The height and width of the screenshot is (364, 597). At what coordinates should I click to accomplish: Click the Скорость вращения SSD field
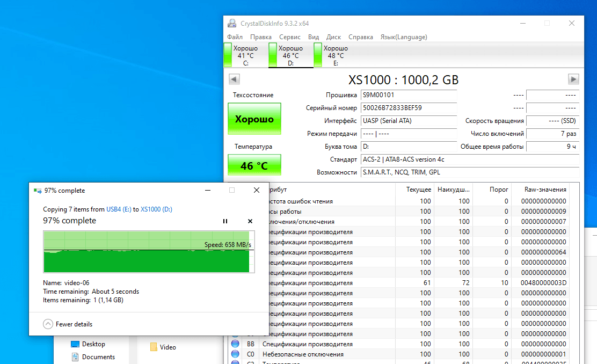(552, 121)
